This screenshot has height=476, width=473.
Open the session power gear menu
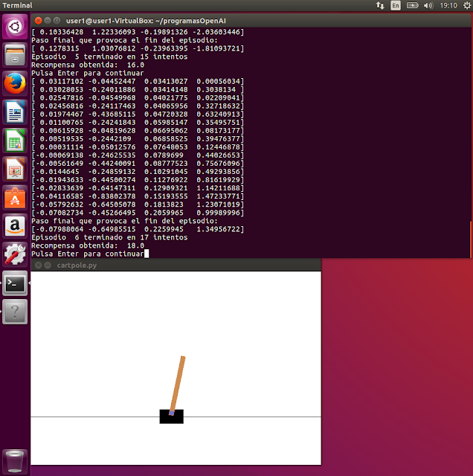point(465,5)
